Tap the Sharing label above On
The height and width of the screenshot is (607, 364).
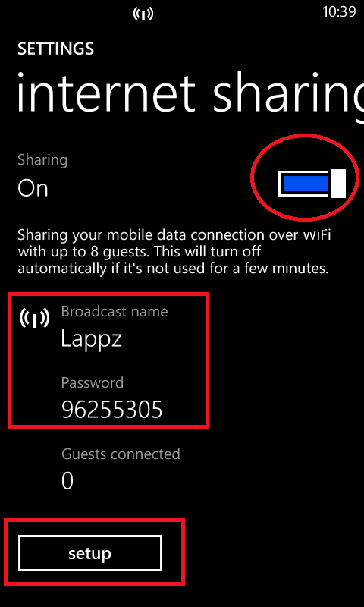pos(42,160)
